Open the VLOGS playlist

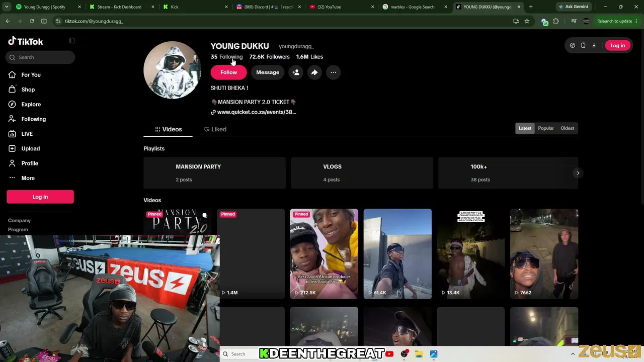click(362, 173)
